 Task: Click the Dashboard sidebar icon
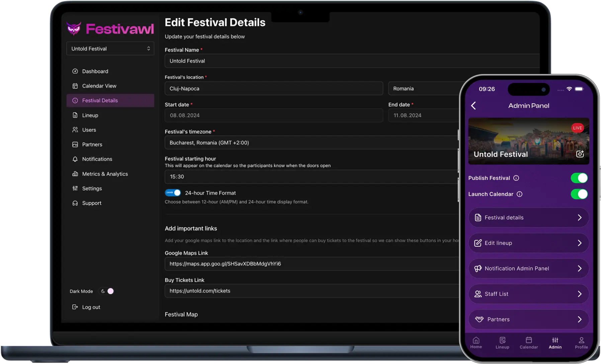point(75,71)
